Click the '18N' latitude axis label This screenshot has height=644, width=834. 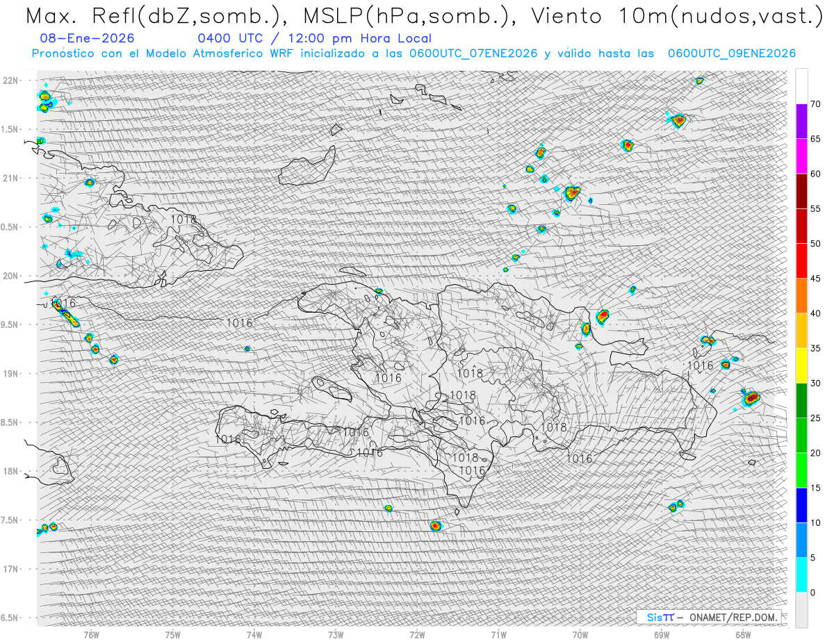[10, 471]
